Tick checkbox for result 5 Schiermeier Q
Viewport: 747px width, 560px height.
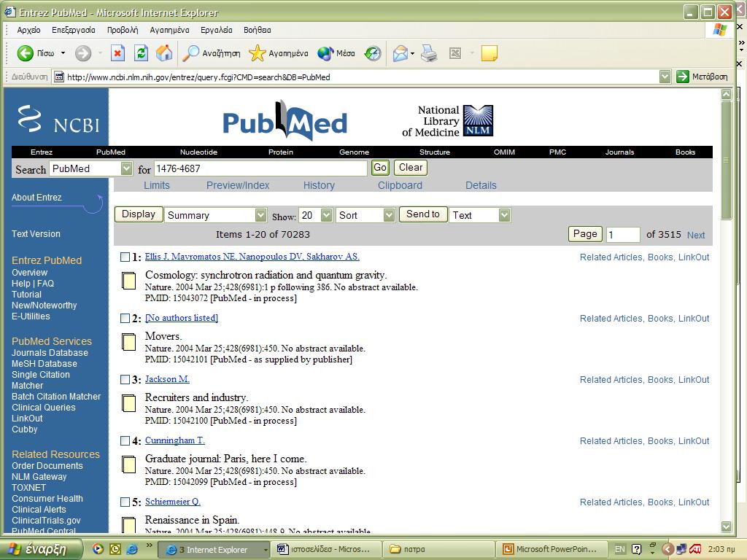click(125, 502)
